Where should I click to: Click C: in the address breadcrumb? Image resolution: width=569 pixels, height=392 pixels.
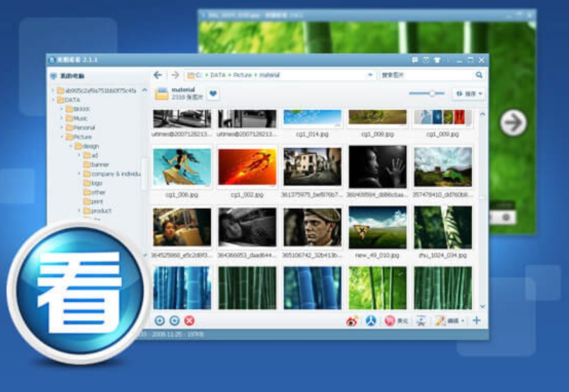tap(199, 75)
